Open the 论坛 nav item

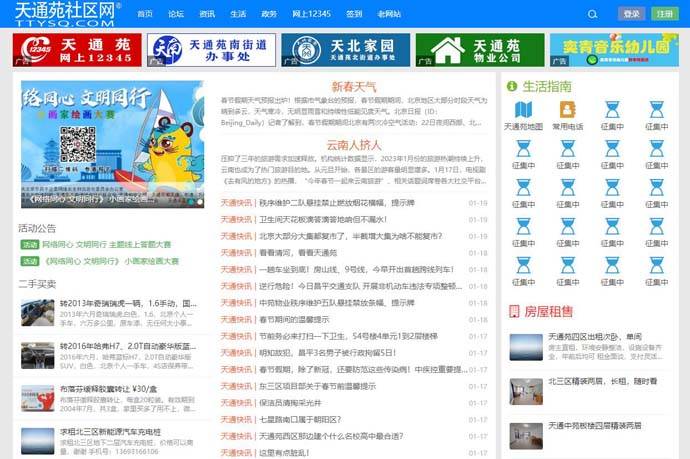(x=176, y=14)
